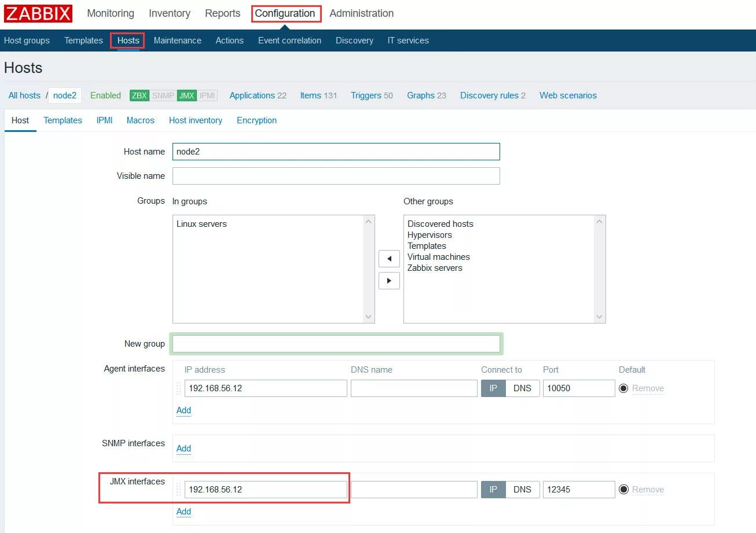
Task: Select Linux servers in In groups
Action: 201,224
